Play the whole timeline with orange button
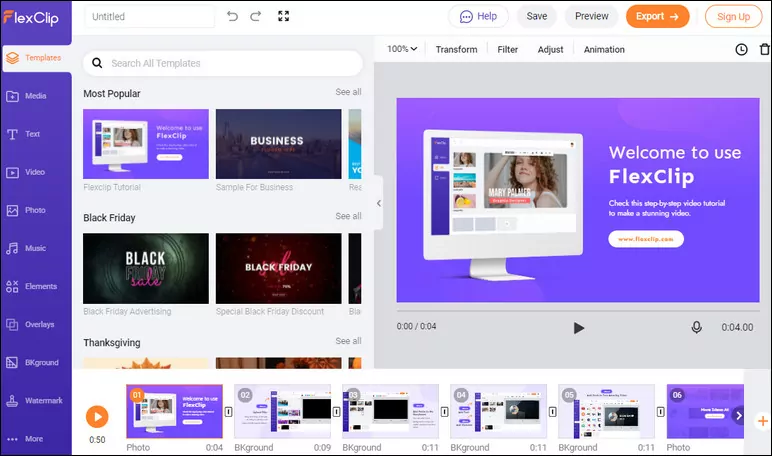The height and width of the screenshot is (456, 772). tap(97, 417)
